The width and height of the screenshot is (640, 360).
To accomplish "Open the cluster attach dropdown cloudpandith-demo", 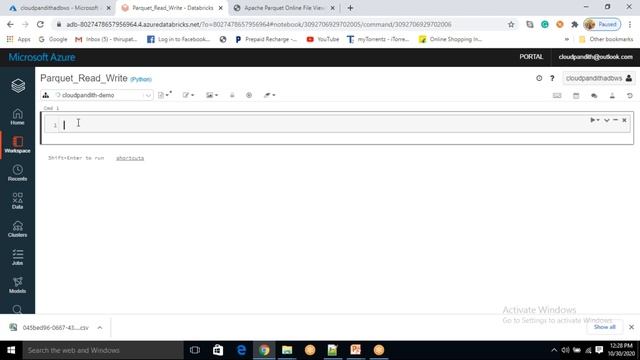I will 97,95.
